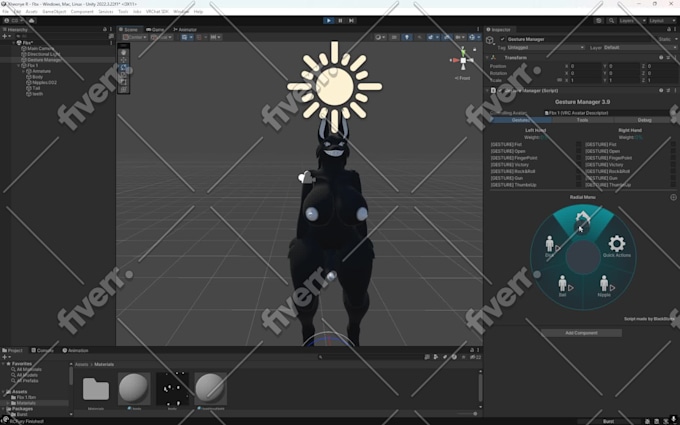
Task: Open the scene effects dropdown
Action: coord(432,37)
